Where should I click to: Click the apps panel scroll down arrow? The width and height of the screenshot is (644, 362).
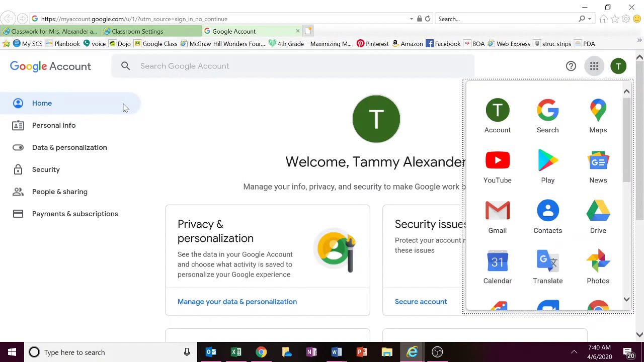click(x=626, y=300)
